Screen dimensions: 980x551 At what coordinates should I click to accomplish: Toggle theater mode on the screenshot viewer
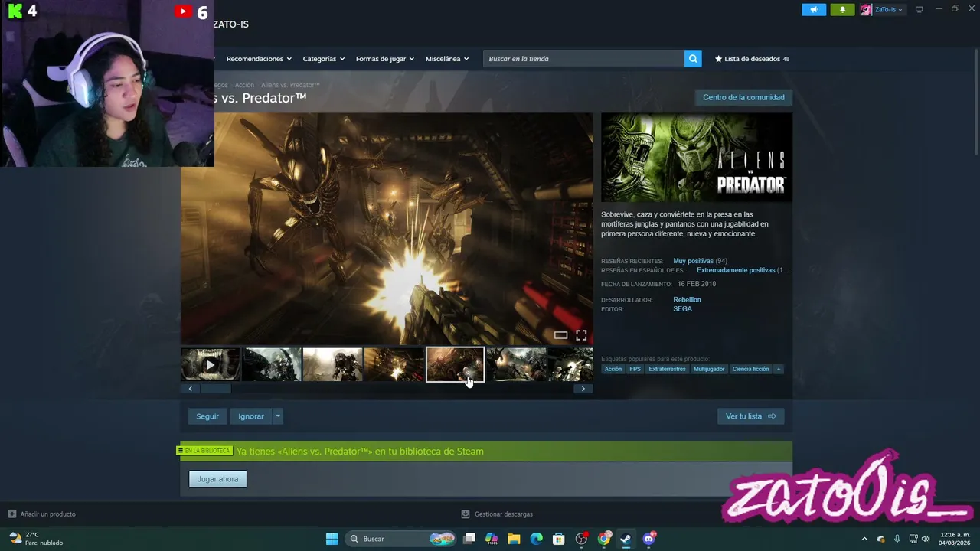(560, 335)
